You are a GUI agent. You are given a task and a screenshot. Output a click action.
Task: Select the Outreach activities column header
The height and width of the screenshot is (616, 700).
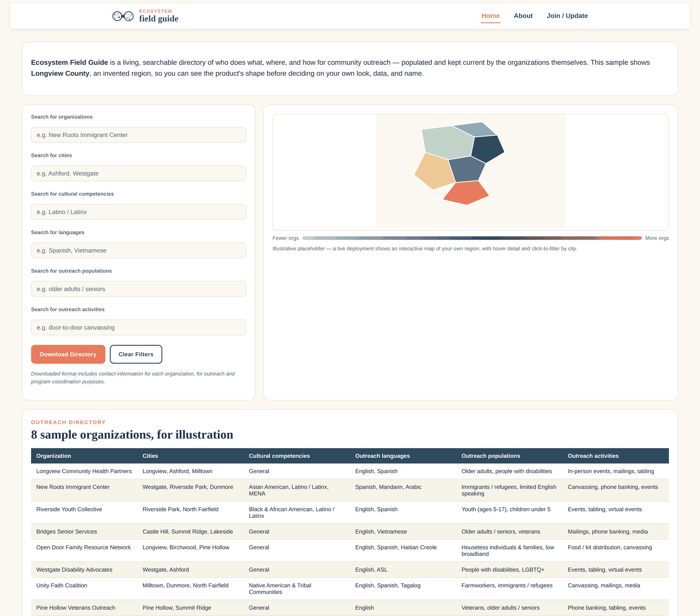(593, 456)
